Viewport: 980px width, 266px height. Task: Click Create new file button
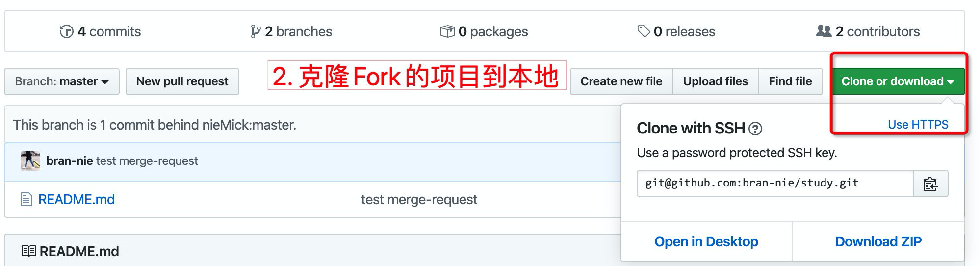coord(621,81)
